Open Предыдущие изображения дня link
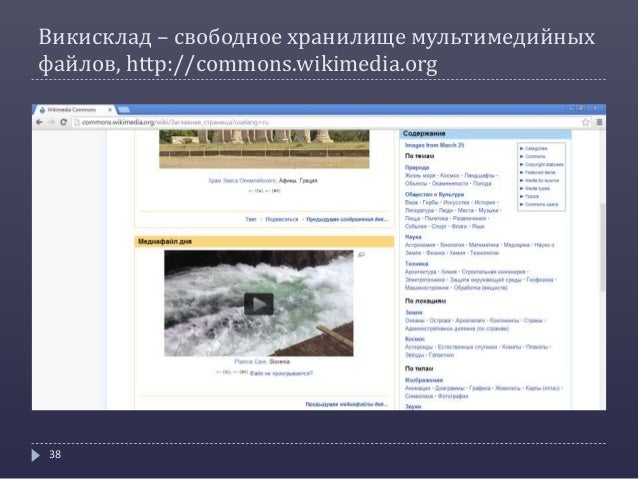This screenshot has width=638, height=479. (x=347, y=219)
